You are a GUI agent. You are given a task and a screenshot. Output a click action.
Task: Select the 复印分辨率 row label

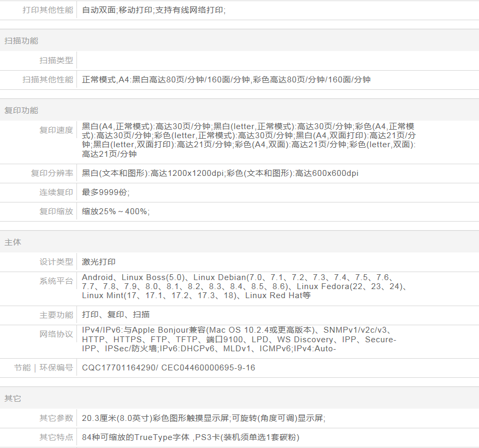click(52, 173)
